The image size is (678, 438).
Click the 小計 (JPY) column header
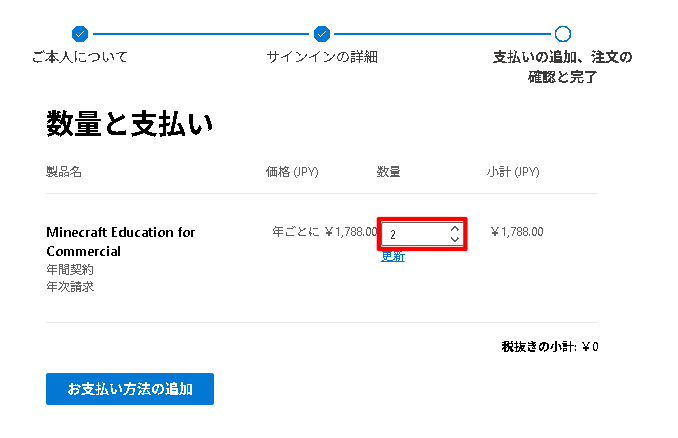[513, 172]
